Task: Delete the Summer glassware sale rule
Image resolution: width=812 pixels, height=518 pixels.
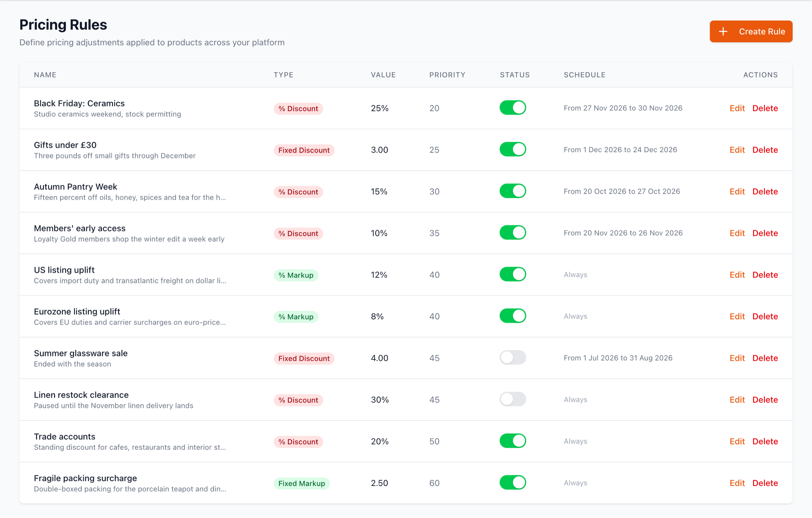Action: (x=765, y=358)
